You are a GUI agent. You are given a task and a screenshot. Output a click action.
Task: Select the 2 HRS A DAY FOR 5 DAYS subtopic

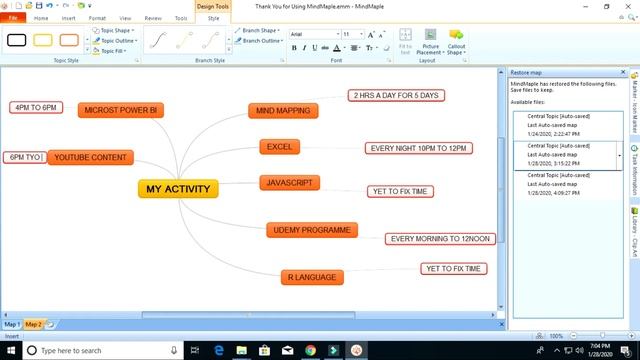[396, 96]
